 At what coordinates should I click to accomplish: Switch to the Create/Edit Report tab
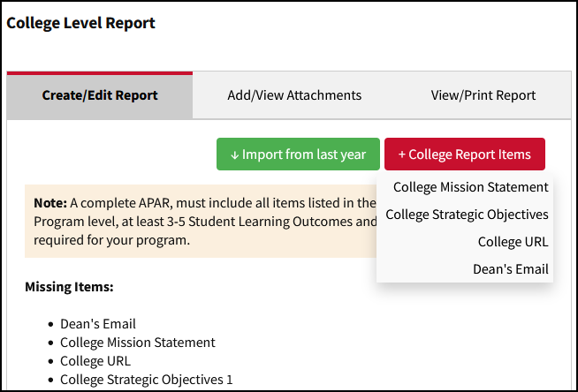[100, 95]
